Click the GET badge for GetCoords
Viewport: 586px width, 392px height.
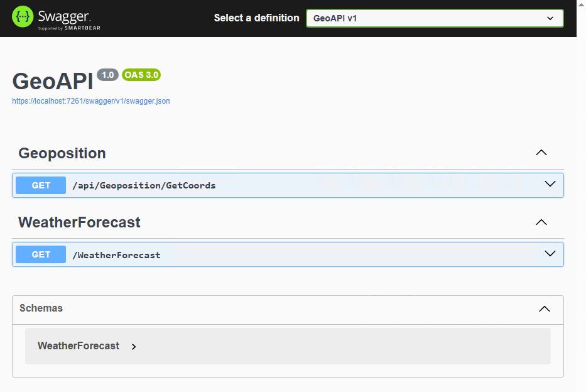(41, 185)
